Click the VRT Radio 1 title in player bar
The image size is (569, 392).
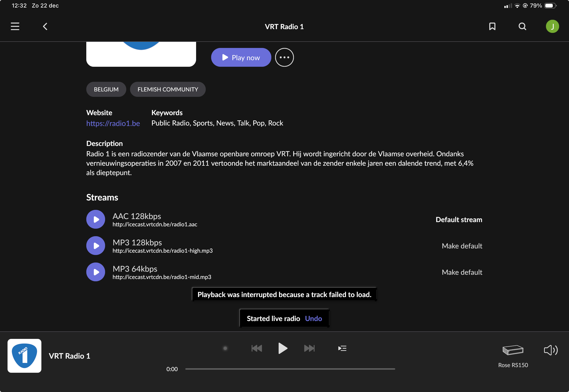coord(70,356)
